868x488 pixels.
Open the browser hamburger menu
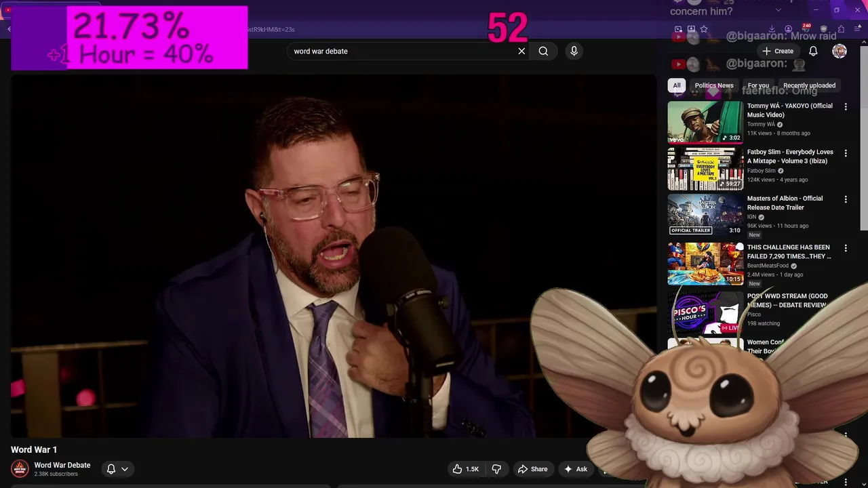(858, 29)
